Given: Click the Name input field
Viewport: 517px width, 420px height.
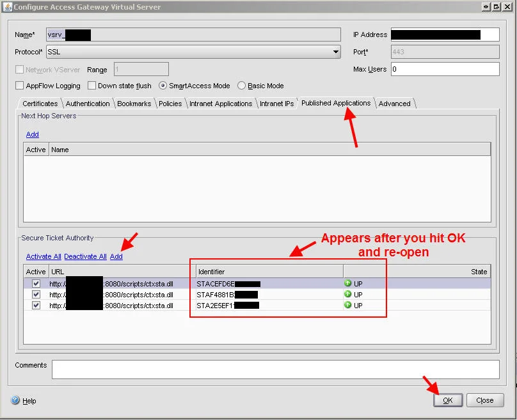Looking at the screenshot, I should point(193,35).
